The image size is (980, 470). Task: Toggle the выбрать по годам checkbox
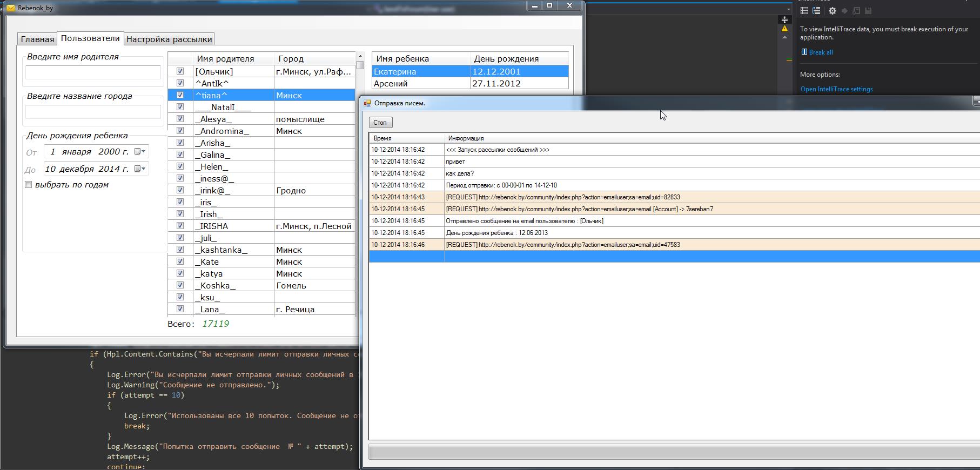pyautogui.click(x=29, y=185)
